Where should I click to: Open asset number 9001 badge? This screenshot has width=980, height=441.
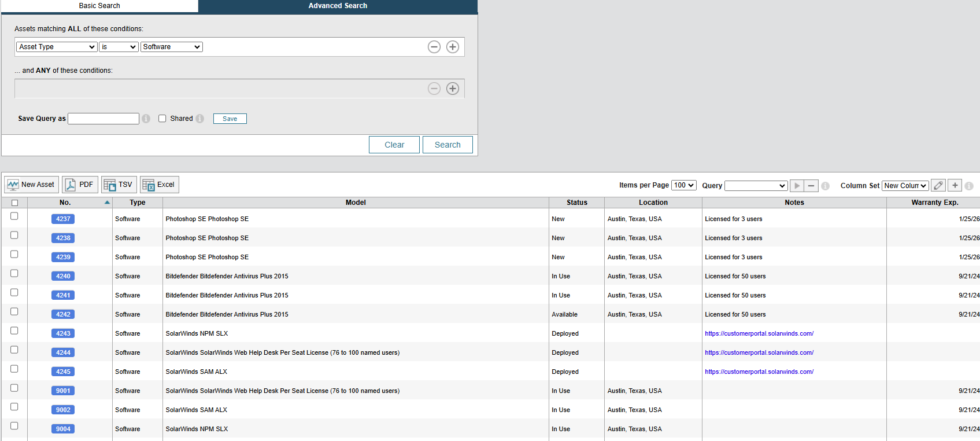pyautogui.click(x=63, y=391)
